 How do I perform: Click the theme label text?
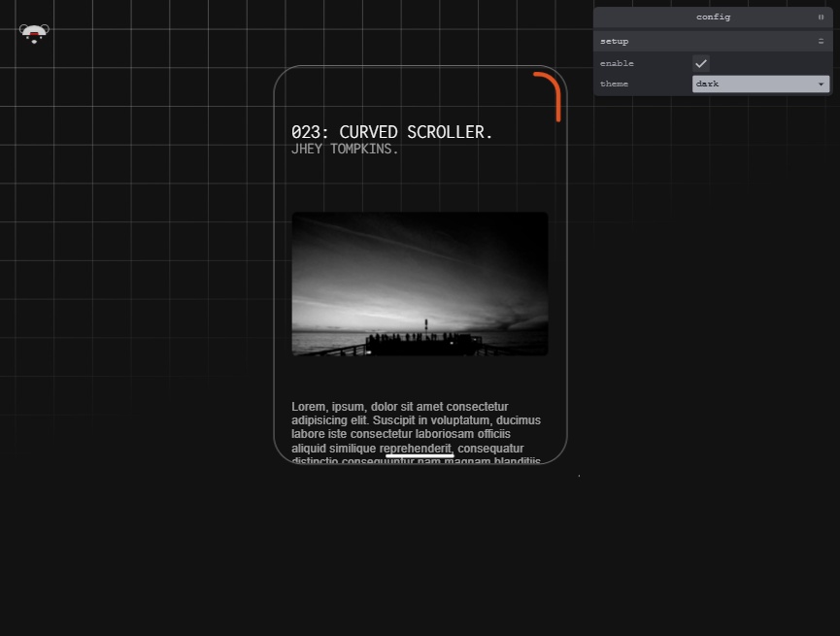click(x=614, y=84)
